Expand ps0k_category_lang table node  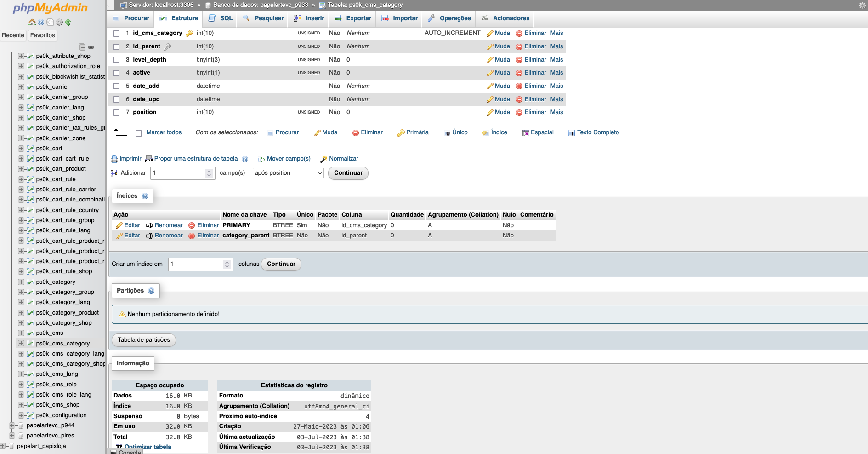(x=21, y=302)
